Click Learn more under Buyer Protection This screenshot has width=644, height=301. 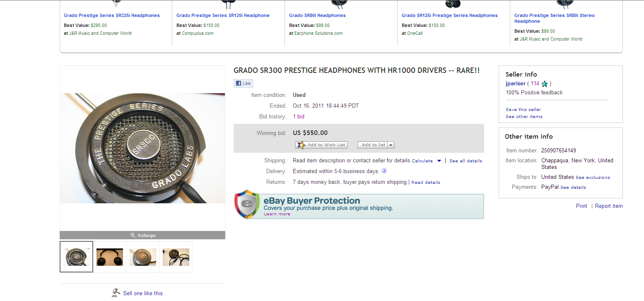pyautogui.click(x=277, y=214)
